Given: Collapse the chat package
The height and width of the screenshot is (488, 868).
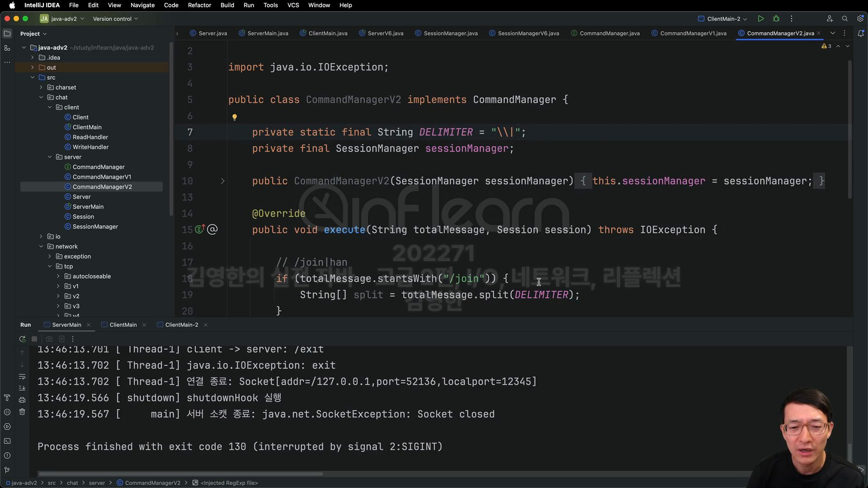Looking at the screenshot, I should pos(41,97).
